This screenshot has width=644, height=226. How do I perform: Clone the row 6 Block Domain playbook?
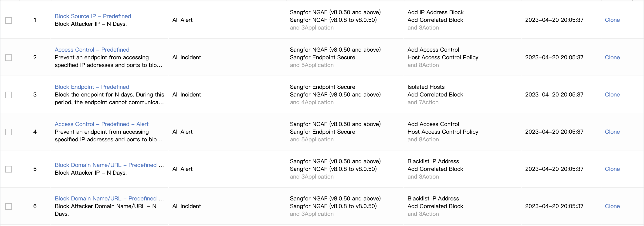(612, 206)
